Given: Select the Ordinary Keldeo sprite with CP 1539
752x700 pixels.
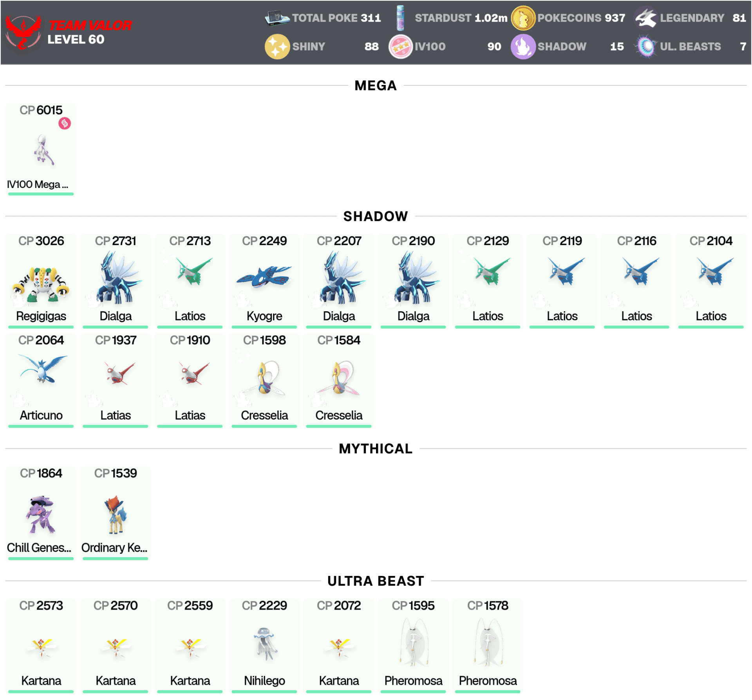Looking at the screenshot, I should (x=116, y=514).
